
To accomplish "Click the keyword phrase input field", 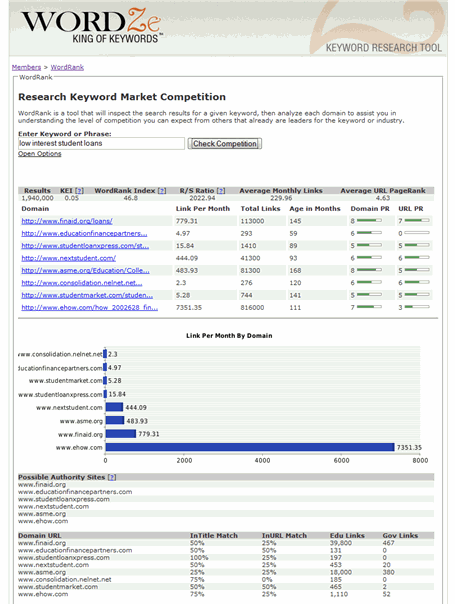I will coord(101,143).
